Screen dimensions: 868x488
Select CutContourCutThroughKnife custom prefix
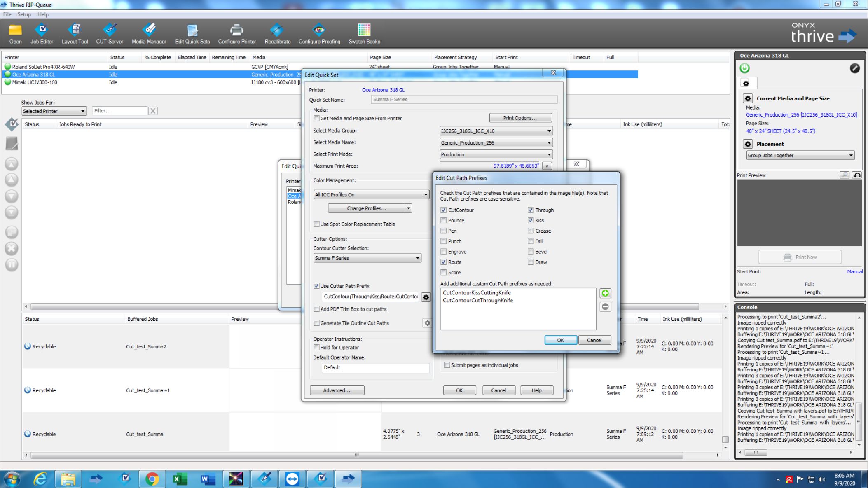point(477,301)
